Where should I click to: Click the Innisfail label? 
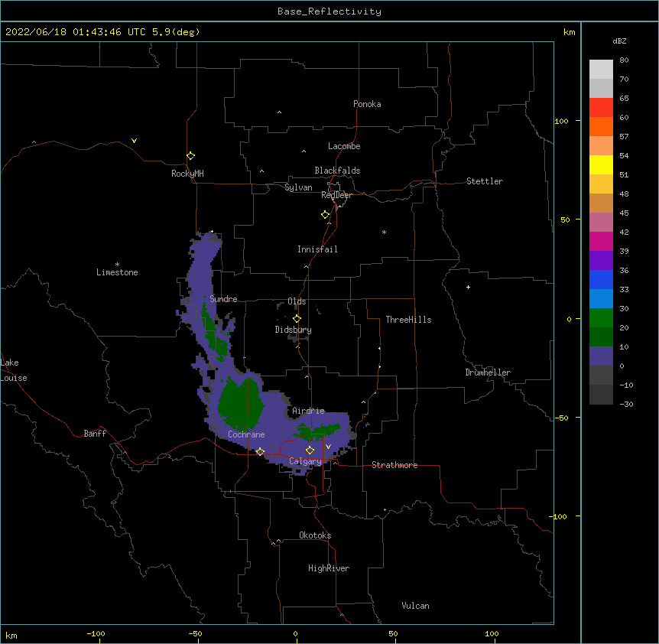(x=317, y=249)
